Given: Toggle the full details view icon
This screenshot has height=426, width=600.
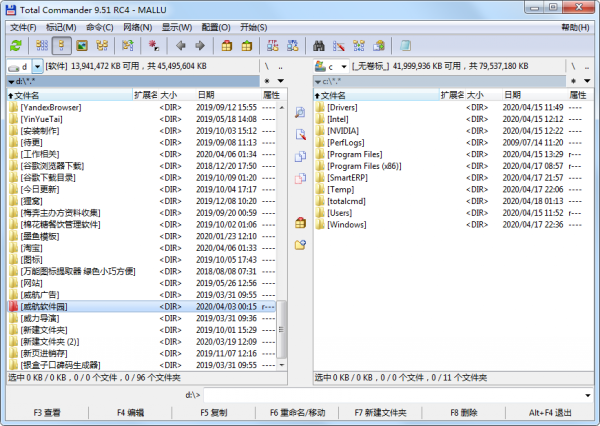Looking at the screenshot, I should coord(62,46).
